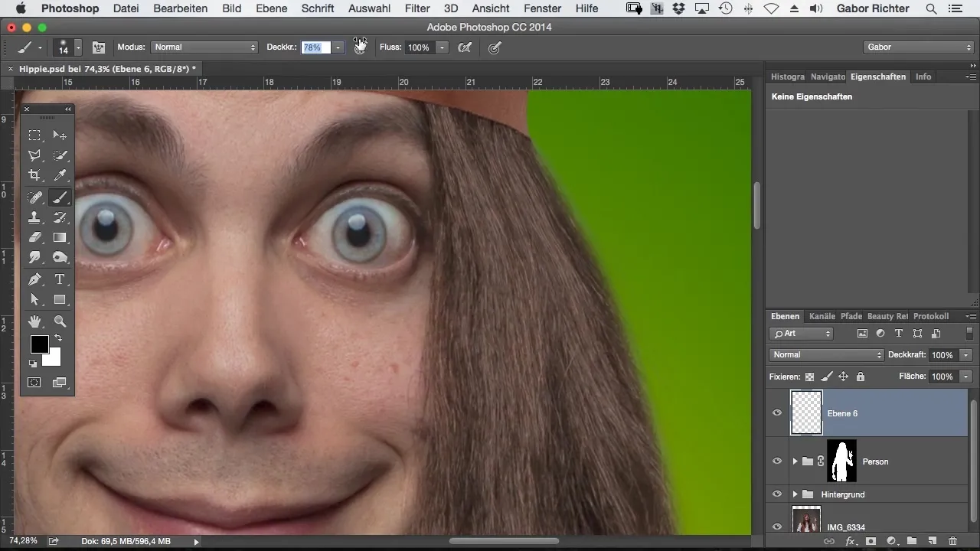Open the Filter menu

click(417, 8)
